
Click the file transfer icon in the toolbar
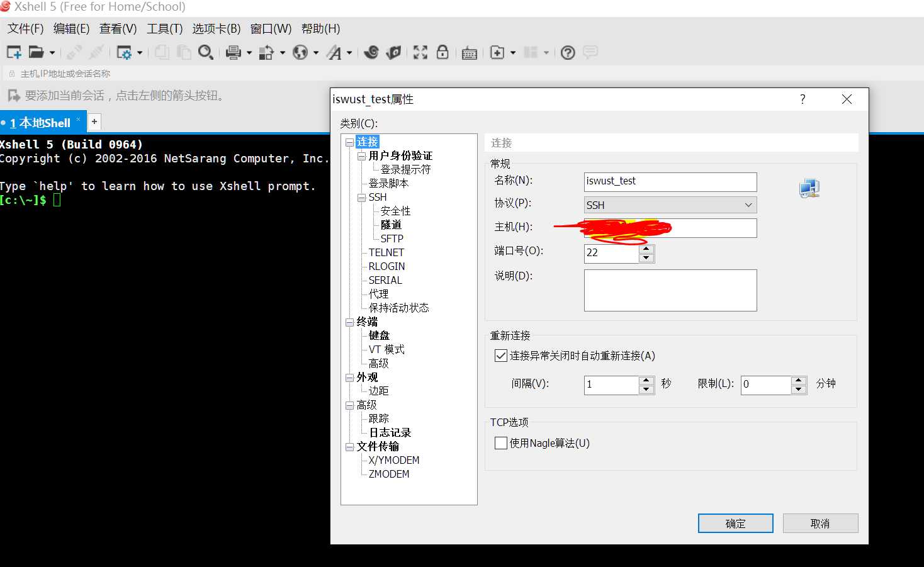[x=267, y=52]
